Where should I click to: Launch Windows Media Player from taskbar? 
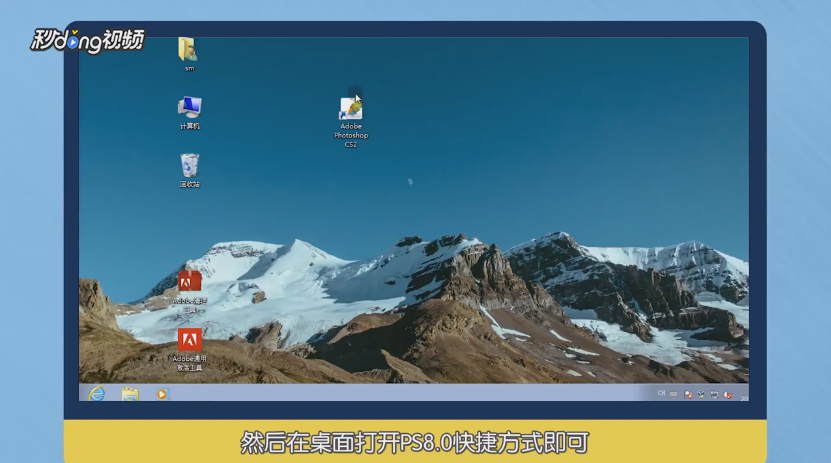(x=162, y=394)
